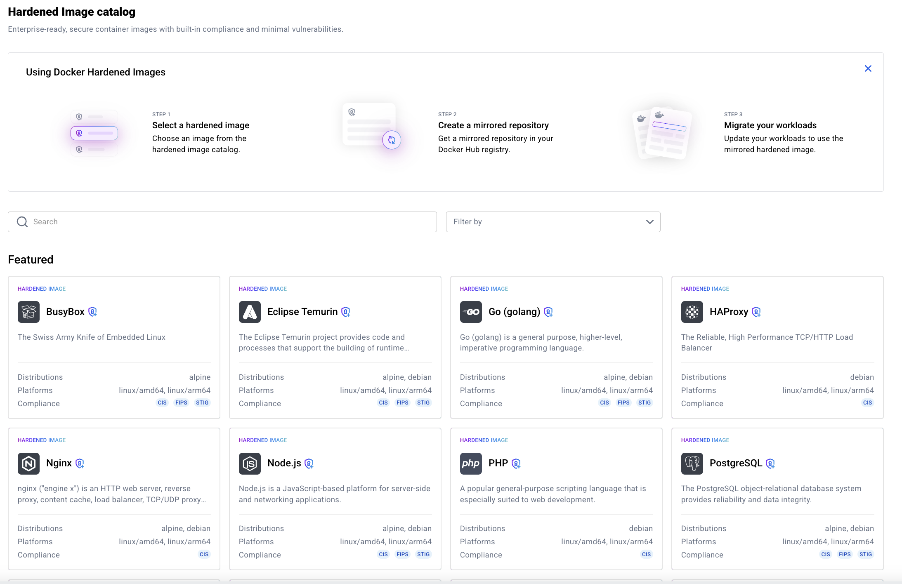Click the Nginx logo icon
Image resolution: width=902 pixels, height=588 pixels.
[28, 463]
